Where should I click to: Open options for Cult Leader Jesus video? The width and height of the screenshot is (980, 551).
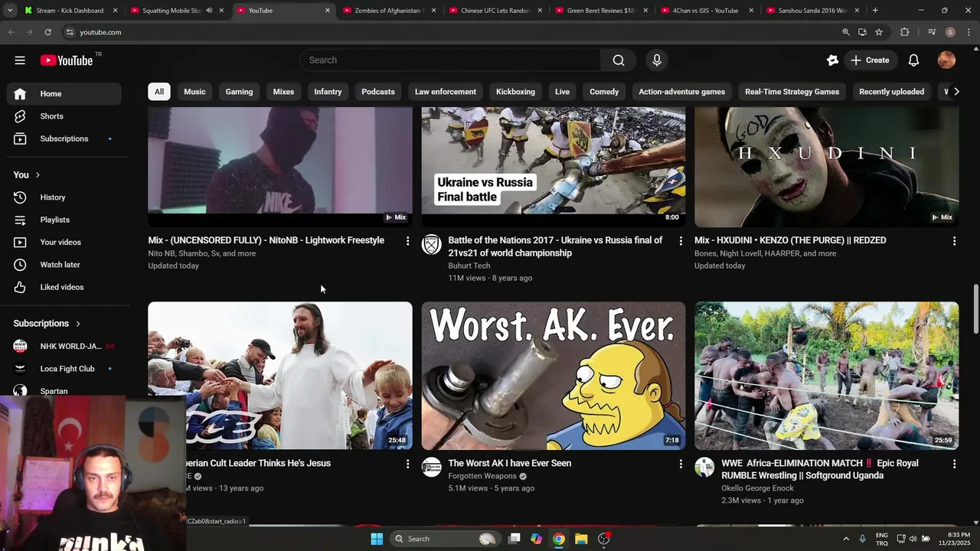(x=407, y=464)
